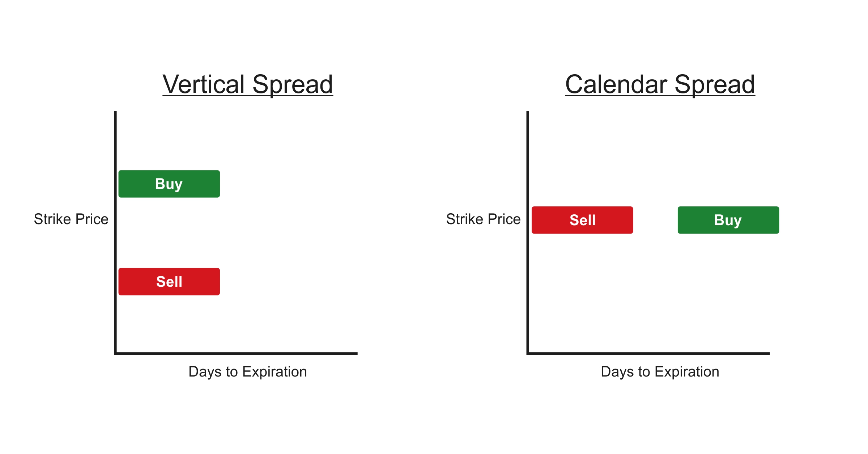The image size is (868, 454).
Task: Click the word Spread in the Vertical Spread title
Action: click(293, 84)
